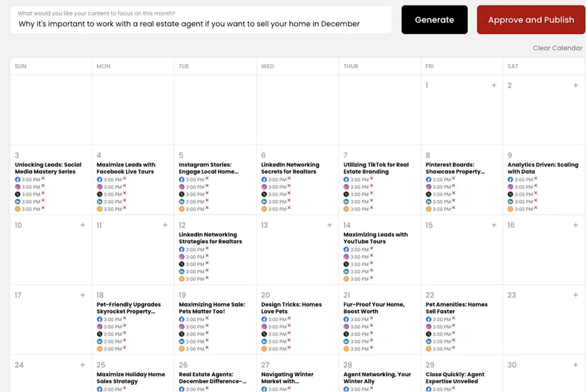Add a post on day 11
This screenshot has height=392, width=586.
[165, 225]
